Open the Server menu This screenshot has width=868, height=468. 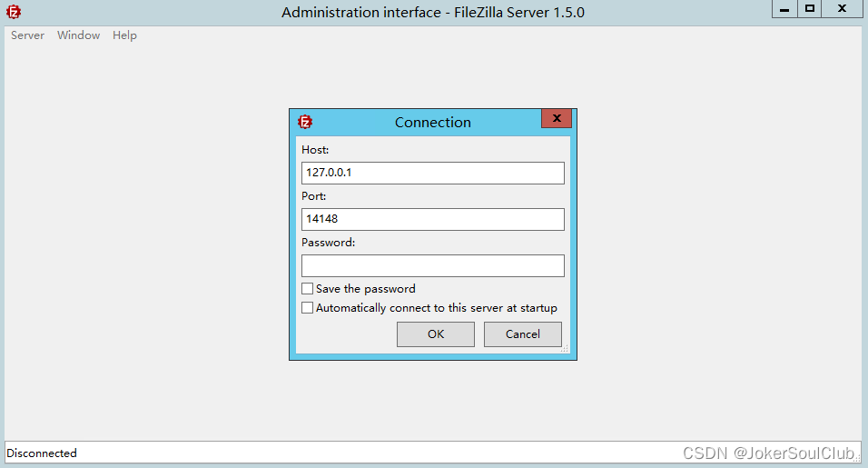[27, 35]
